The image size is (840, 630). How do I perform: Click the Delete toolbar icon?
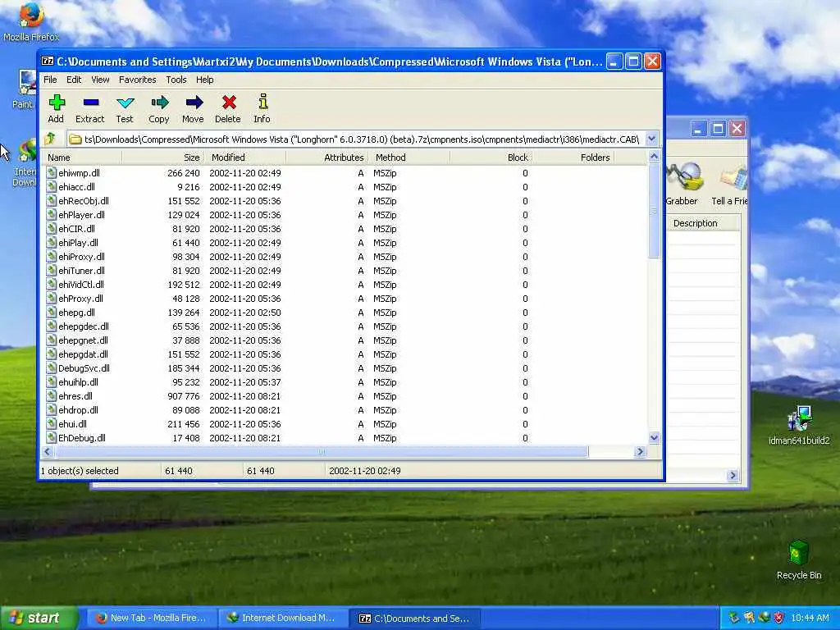[x=229, y=103]
